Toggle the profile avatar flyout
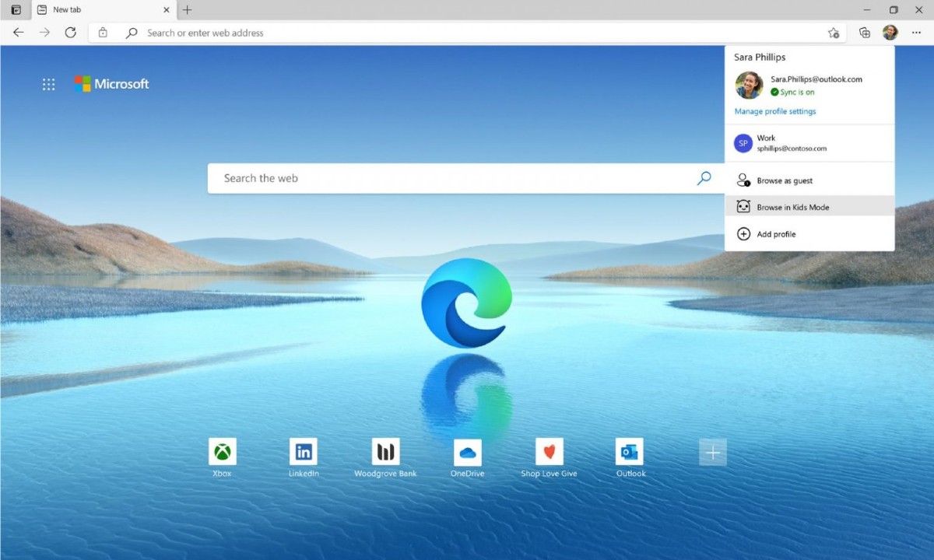This screenshot has width=934, height=560. 890,33
